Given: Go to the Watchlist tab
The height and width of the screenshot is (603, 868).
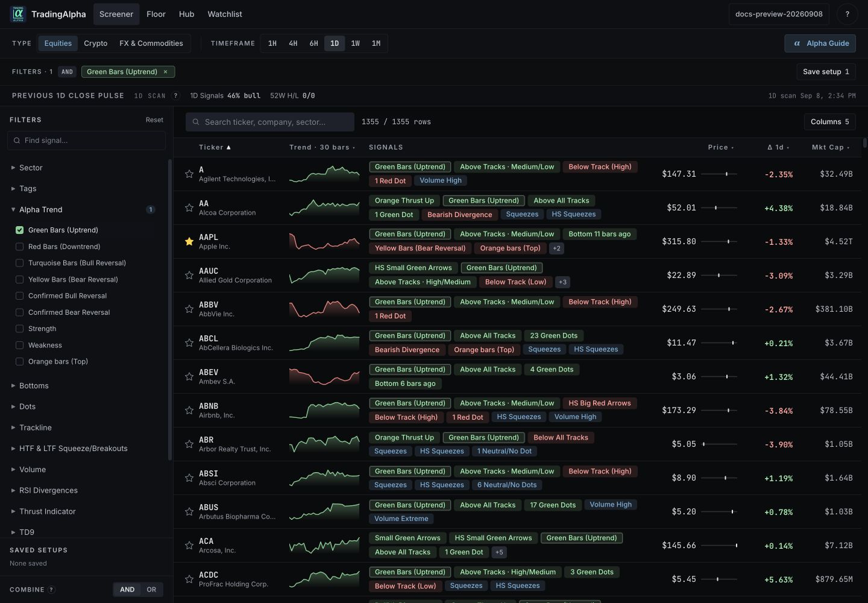Looking at the screenshot, I should (225, 14).
